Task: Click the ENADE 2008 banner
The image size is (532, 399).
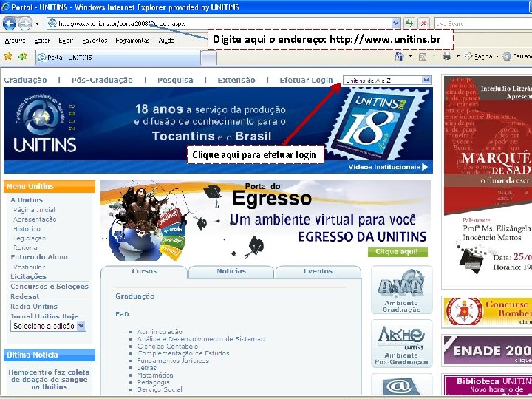Action: coord(488,350)
